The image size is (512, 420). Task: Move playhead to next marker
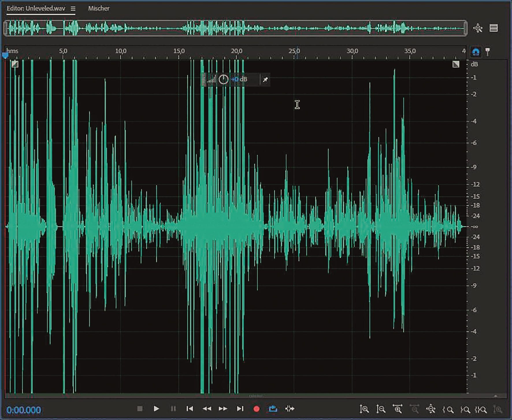point(240,408)
